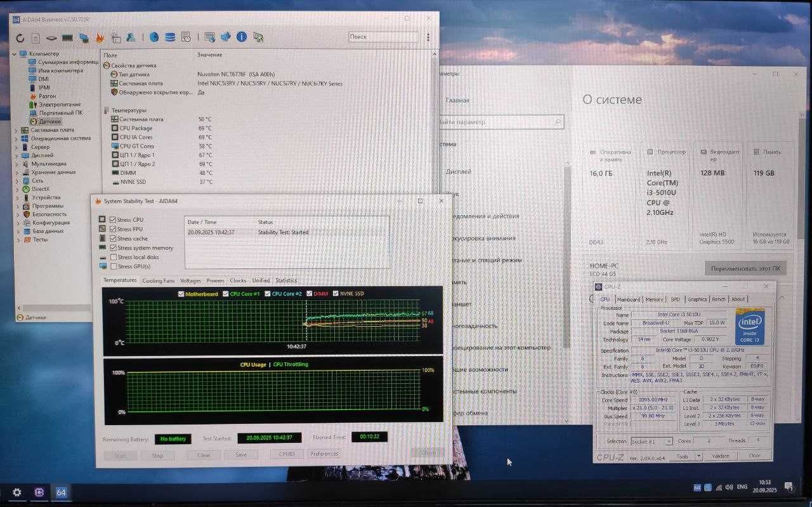This screenshot has height=507, width=812.
Task: Switch to the Cooling Fans tab
Action: point(158,280)
